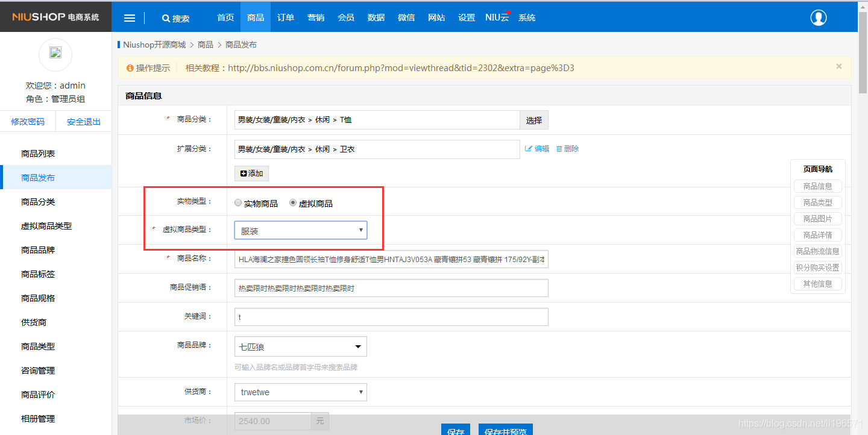This screenshot has height=435, width=868.
Task: Open the 虚拟商品类型 dropdown showing 服装
Action: click(301, 230)
